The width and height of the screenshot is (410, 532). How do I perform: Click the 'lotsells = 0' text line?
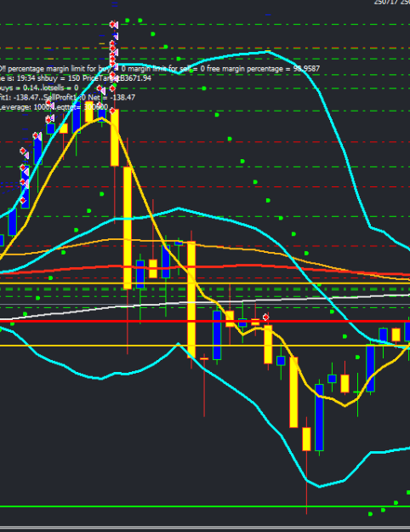pyautogui.click(x=60, y=88)
